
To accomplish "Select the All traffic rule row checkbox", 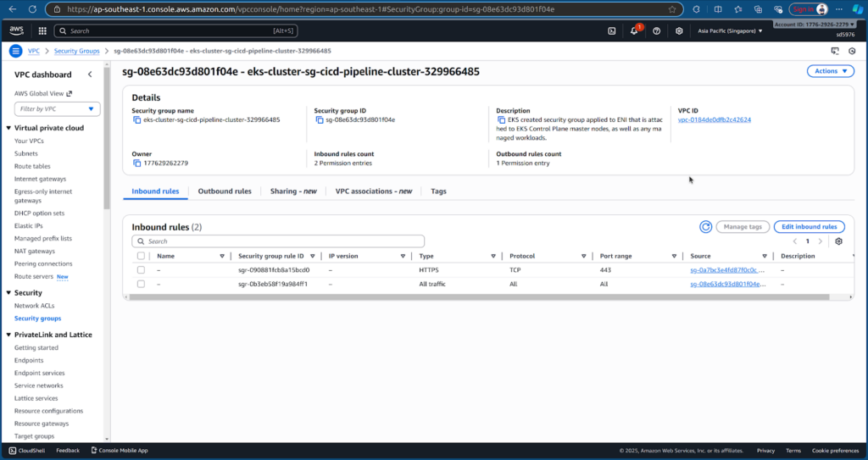I will (x=141, y=284).
